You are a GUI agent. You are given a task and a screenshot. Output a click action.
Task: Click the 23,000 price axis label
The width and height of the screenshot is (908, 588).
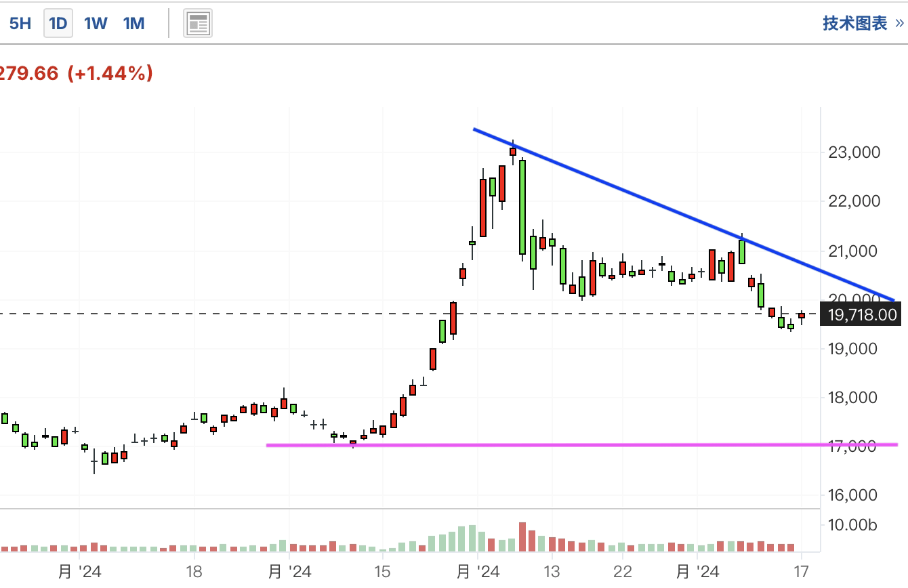tap(854, 152)
